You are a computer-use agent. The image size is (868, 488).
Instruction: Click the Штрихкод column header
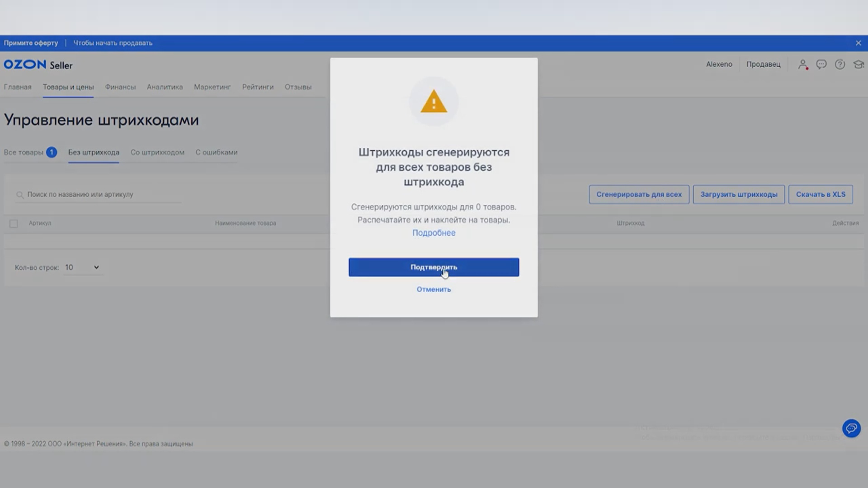pos(631,223)
